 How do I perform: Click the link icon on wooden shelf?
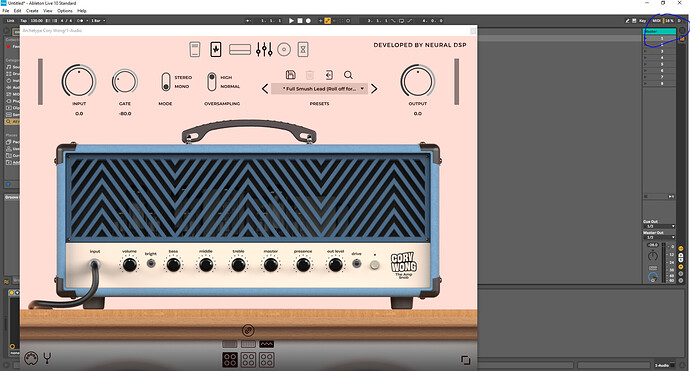pyautogui.click(x=248, y=330)
